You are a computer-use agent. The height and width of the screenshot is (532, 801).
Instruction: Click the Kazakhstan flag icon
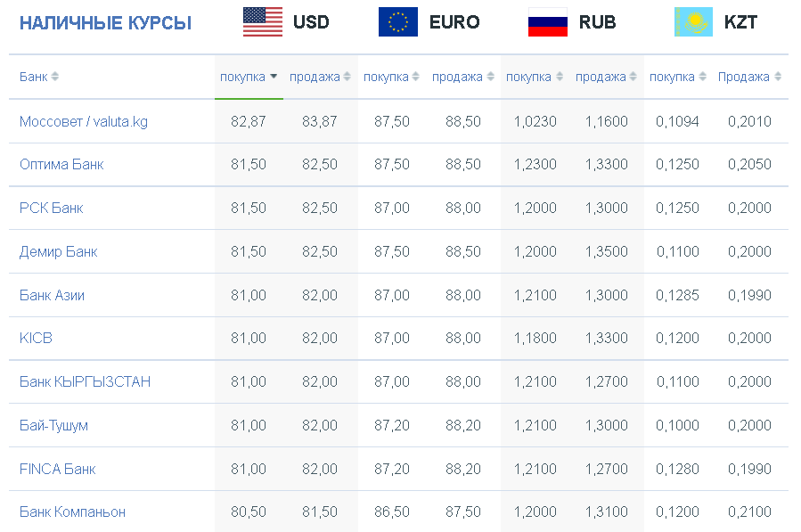[693, 22]
